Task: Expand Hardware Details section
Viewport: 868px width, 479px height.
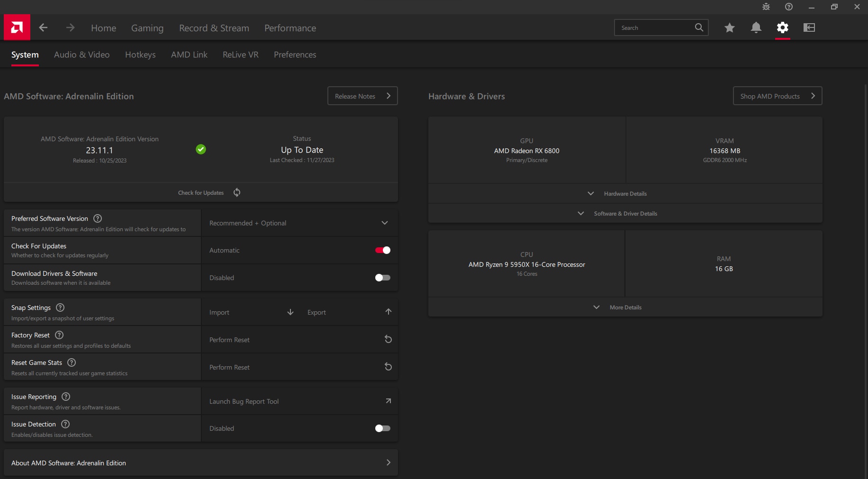Action: [x=625, y=193]
